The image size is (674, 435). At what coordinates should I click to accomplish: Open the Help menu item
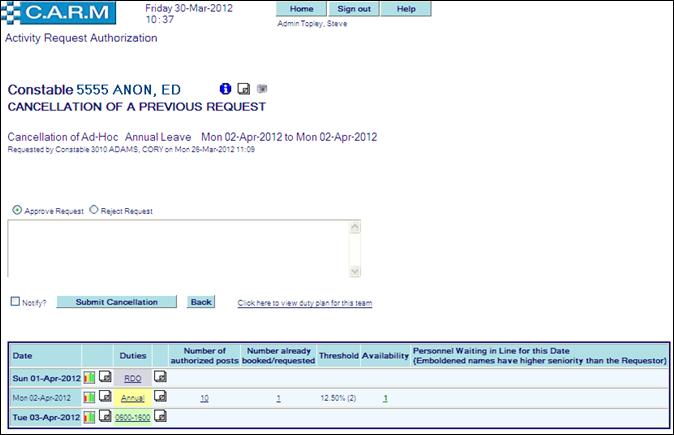click(406, 9)
